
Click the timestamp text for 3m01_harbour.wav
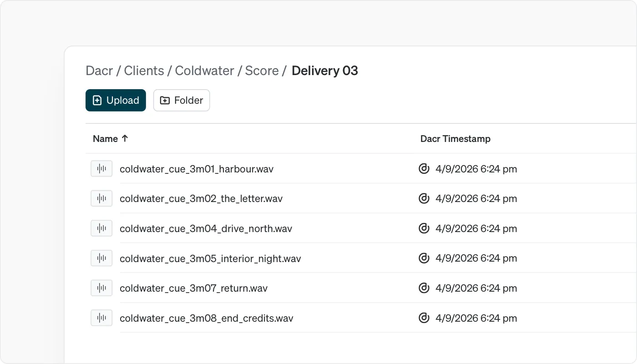click(x=476, y=169)
